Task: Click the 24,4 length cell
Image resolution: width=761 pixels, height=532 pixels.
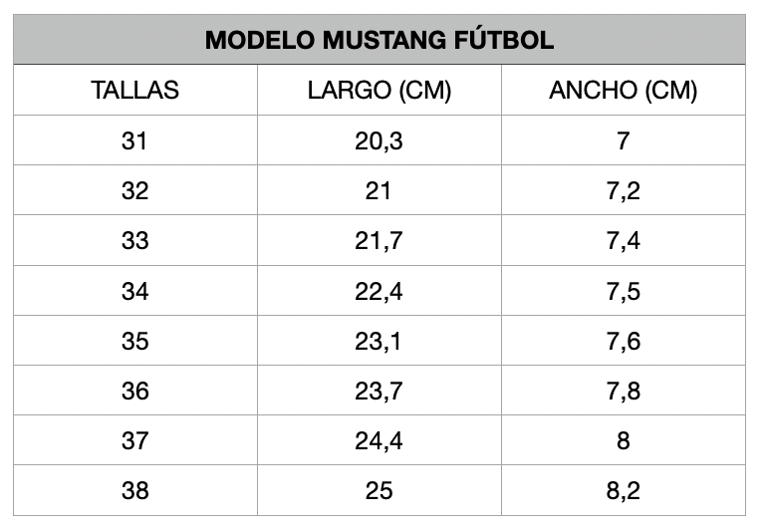Action: pos(379,440)
